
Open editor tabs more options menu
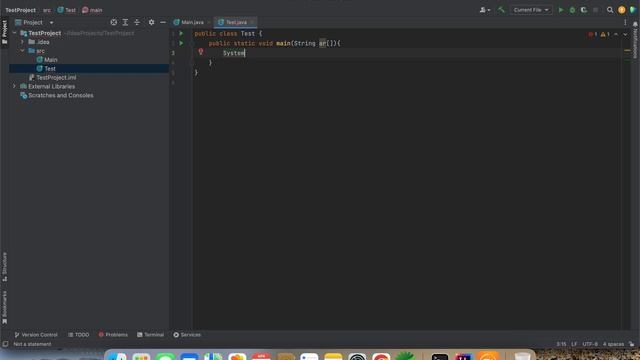(x=625, y=22)
